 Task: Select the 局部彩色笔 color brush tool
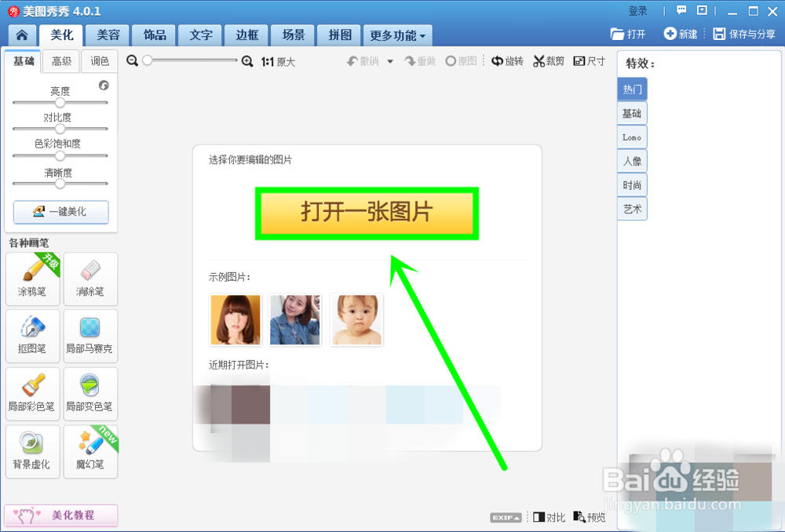(32, 394)
